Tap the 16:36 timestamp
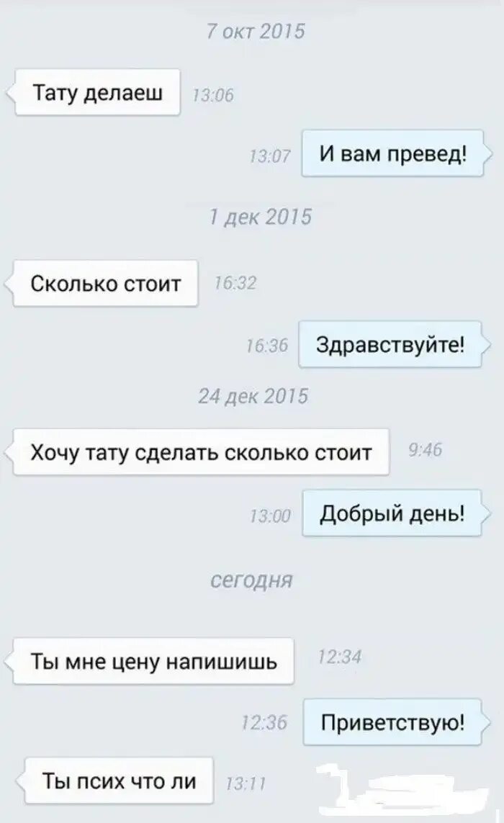504x823 pixels. point(267,345)
